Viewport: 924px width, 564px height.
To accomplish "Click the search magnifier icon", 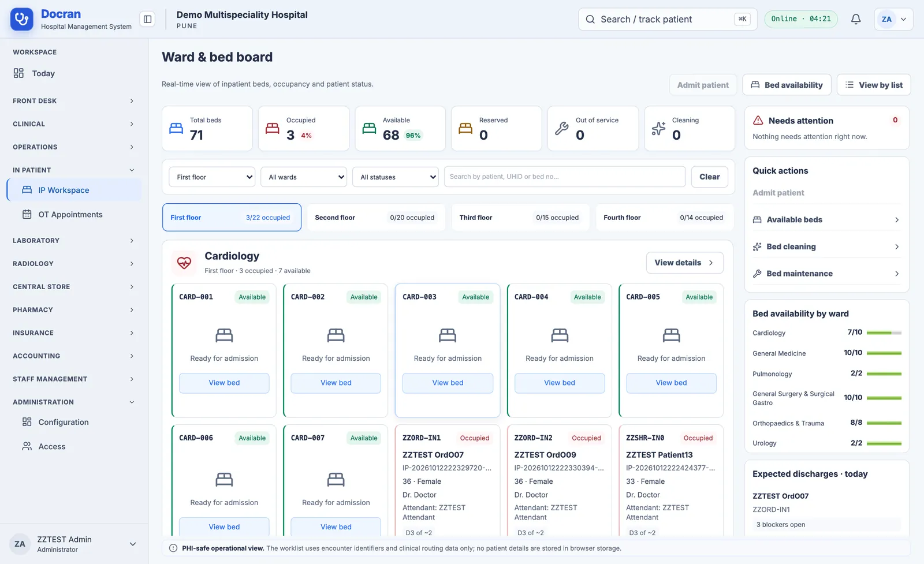I will (590, 19).
